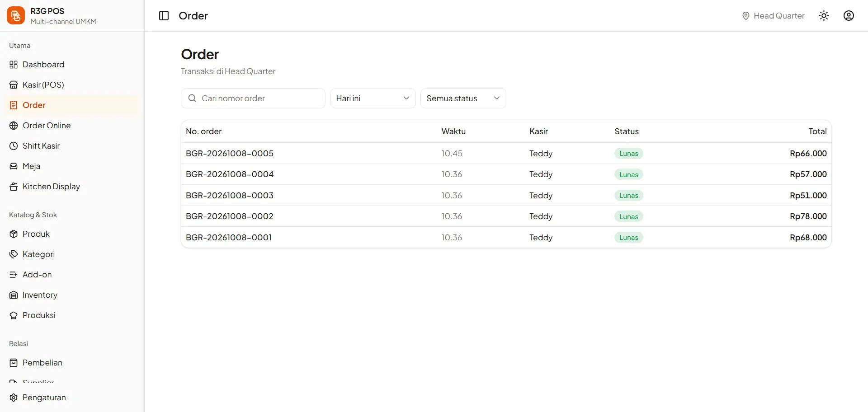Click the Head Quarter location pin icon
Screen dimensions: 868x412
click(x=745, y=16)
